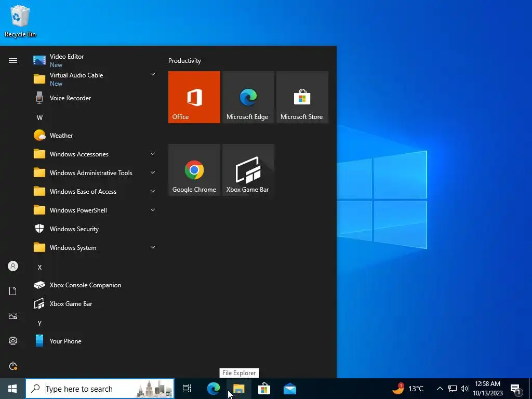Open Voice Recorder app
The width and height of the screenshot is (532, 399).
(95, 98)
